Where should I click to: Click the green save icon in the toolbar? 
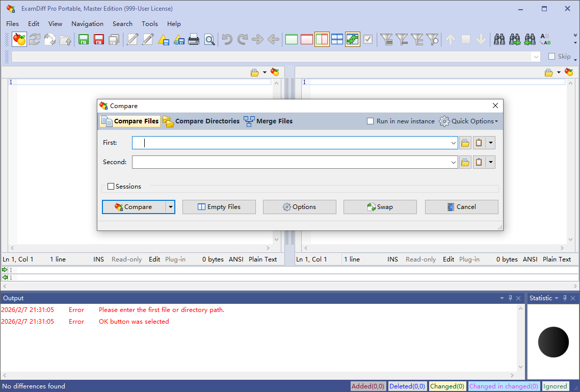83,39
